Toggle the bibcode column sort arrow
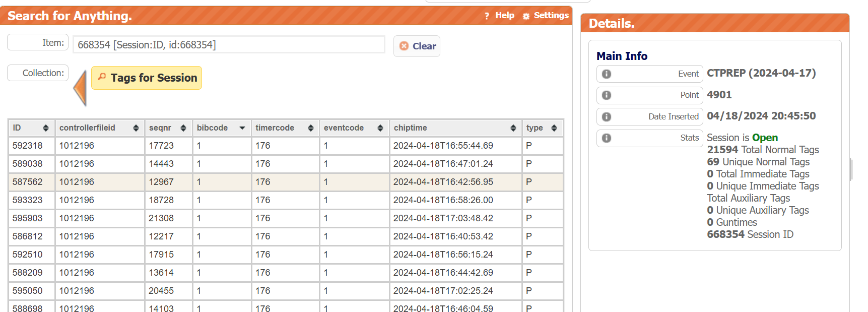868x312 pixels. click(242, 128)
